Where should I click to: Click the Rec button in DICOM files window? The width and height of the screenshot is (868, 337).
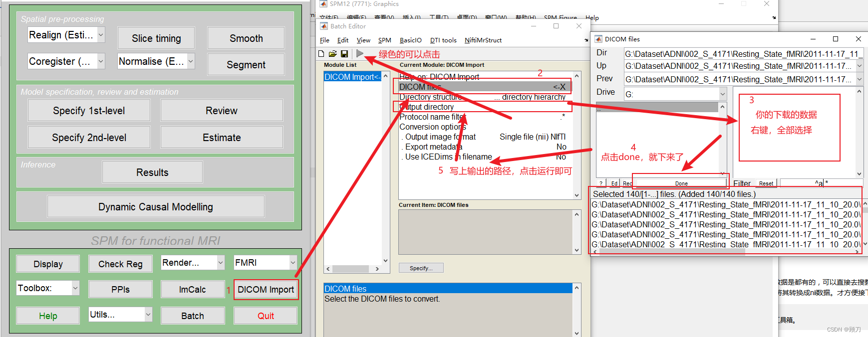click(627, 183)
